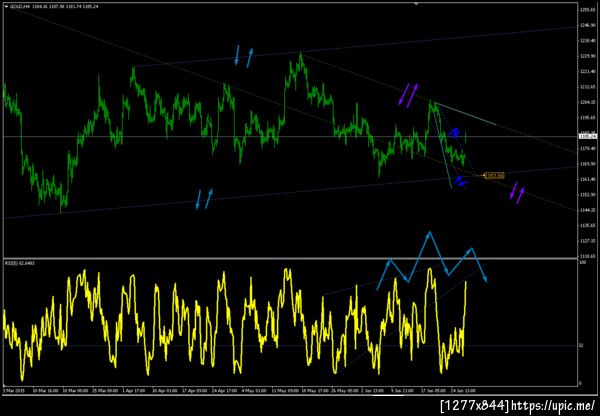Image resolution: width=600 pixels, height=416 pixels.
Task: Click the 1221.40 price scale value
Action: point(588,72)
